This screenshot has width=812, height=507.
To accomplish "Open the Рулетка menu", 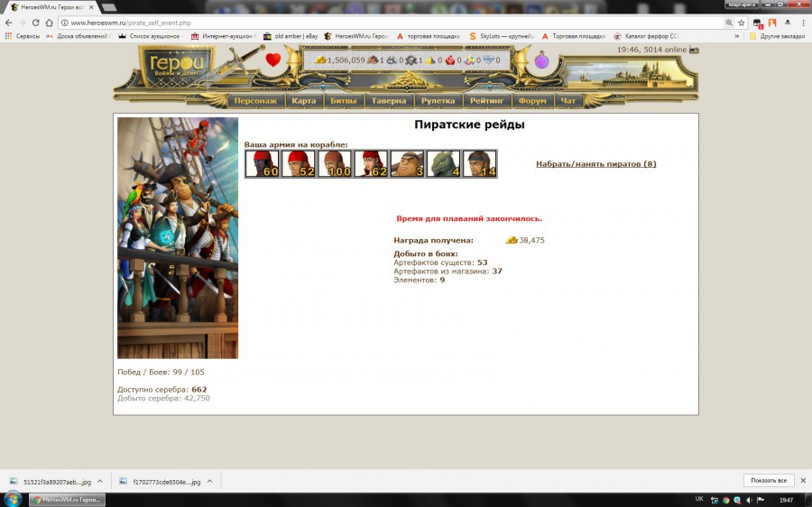I will 438,101.
